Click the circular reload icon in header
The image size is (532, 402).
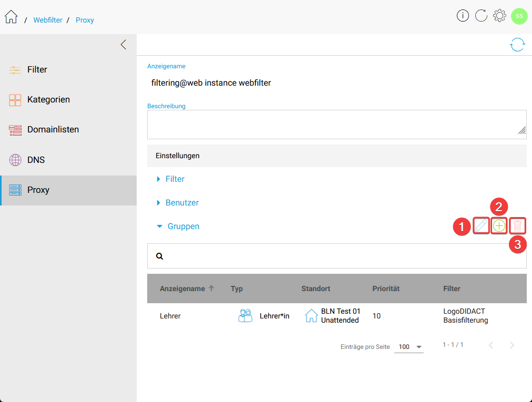481,16
